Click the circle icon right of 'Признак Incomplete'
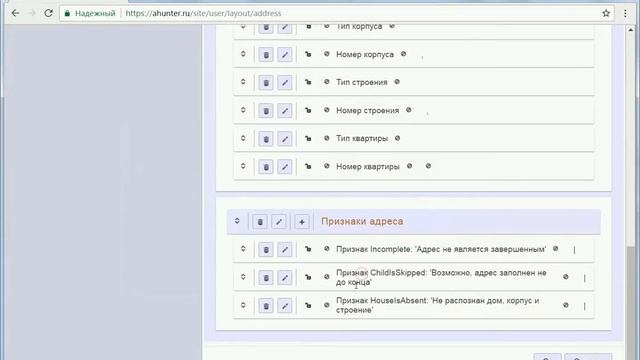Viewport: 640px width, 360px height. [x=556, y=249]
